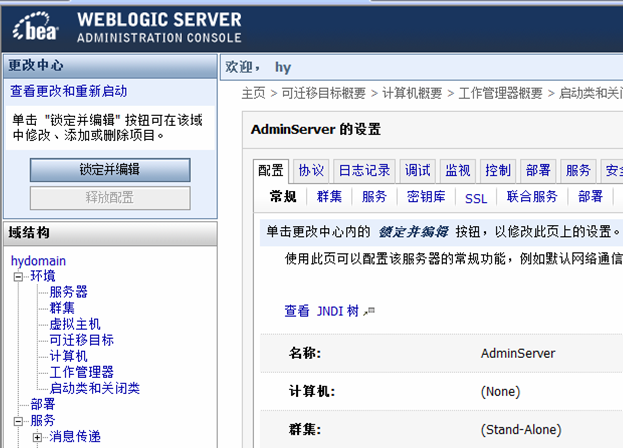Click the 锁定并编辑 button
Viewport: 623px width, 448px height.
pos(110,170)
